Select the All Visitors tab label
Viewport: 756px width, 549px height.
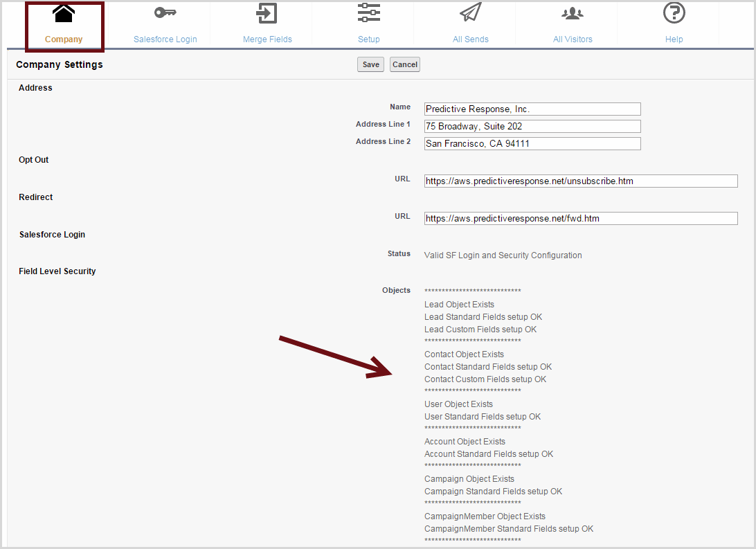(x=573, y=39)
